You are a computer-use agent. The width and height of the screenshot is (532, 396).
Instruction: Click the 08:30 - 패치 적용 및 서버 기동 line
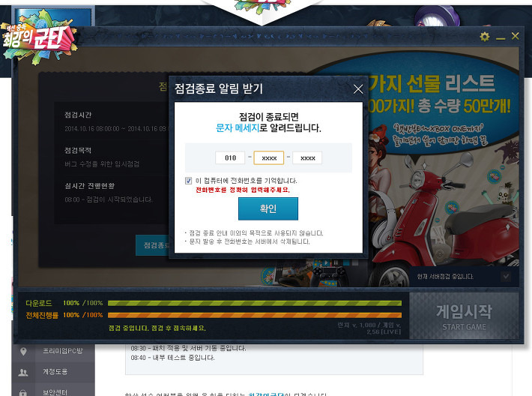[188, 348]
